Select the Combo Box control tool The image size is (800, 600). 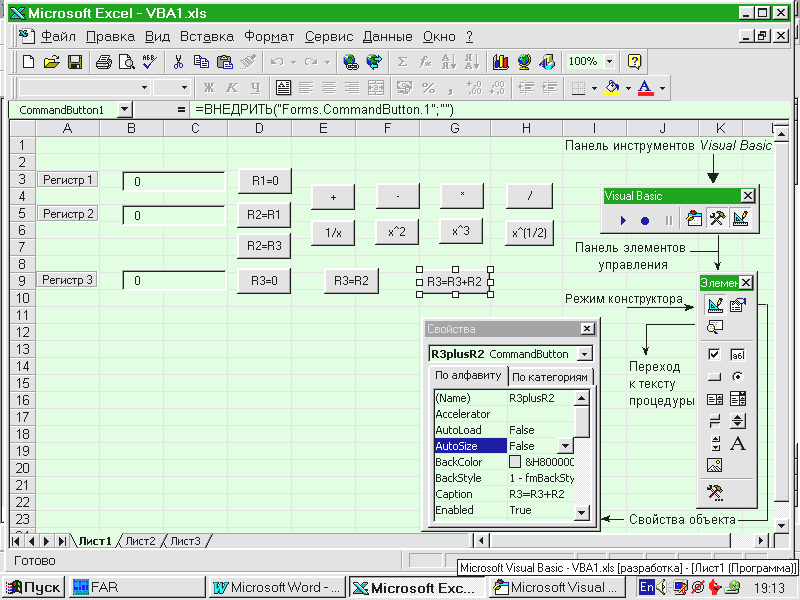point(738,399)
